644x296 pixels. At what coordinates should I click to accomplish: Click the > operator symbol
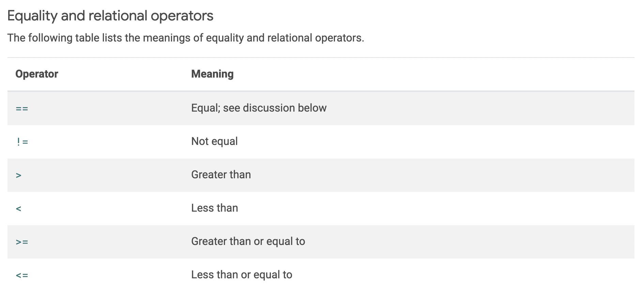pyautogui.click(x=19, y=175)
